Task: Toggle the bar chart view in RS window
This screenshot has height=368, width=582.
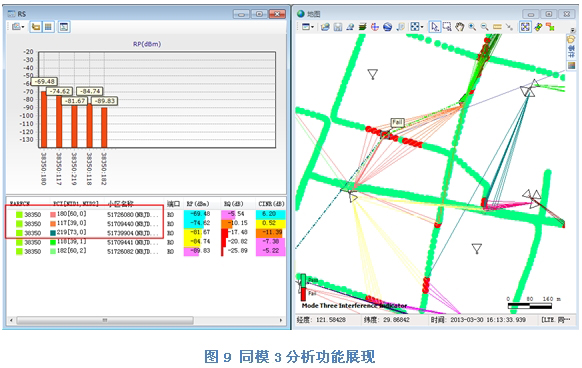Action: 36,27
